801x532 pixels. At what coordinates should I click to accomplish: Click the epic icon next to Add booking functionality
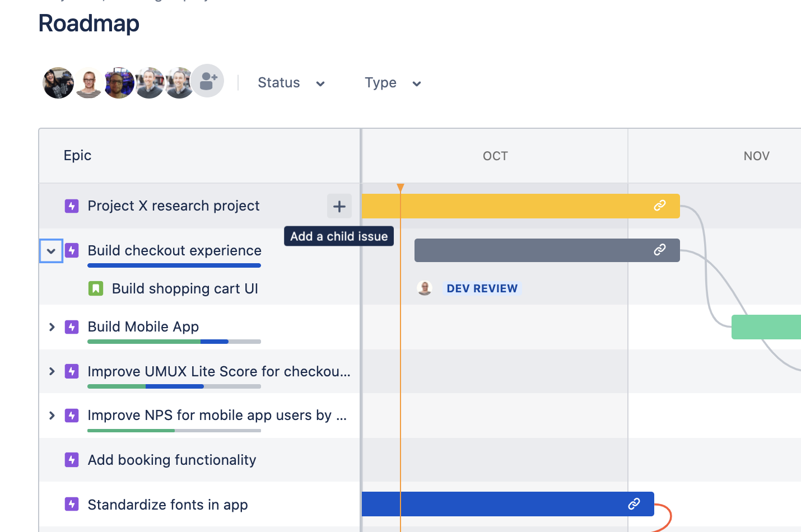72,460
